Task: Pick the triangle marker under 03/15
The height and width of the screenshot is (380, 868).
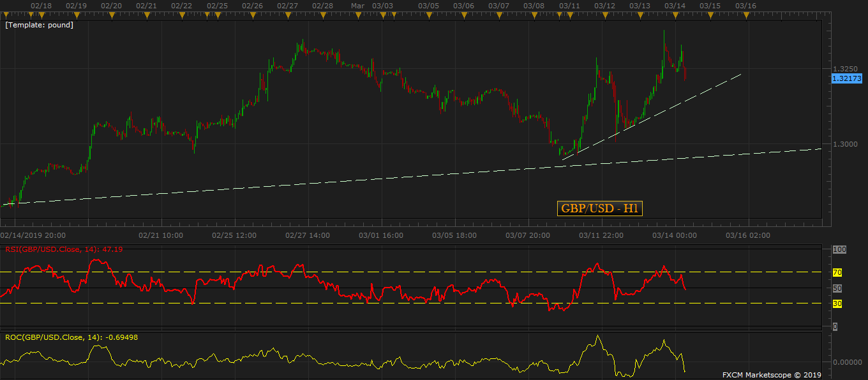Action: click(x=712, y=15)
